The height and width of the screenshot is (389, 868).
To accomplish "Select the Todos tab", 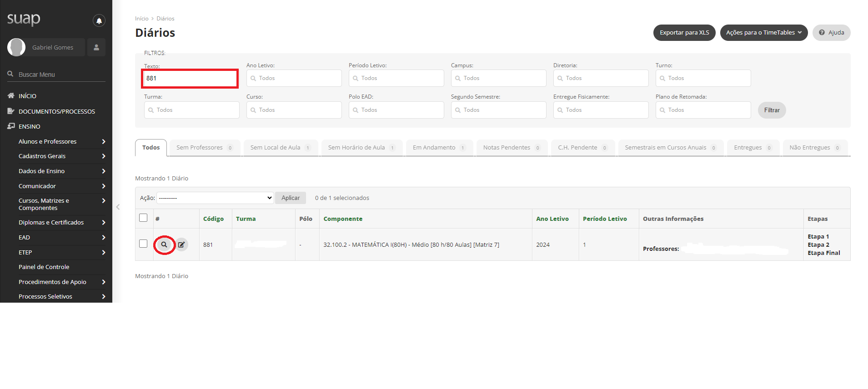I will [151, 148].
